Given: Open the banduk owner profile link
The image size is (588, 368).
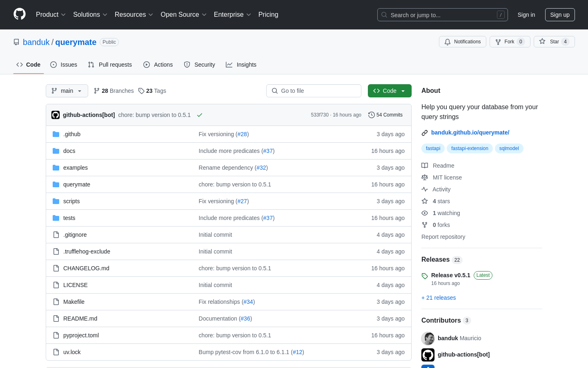Looking at the screenshot, I should (x=36, y=42).
